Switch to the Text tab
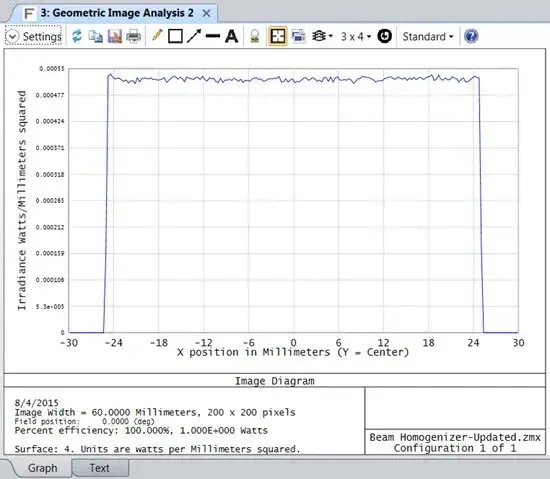This screenshot has height=479, width=550. click(x=100, y=468)
